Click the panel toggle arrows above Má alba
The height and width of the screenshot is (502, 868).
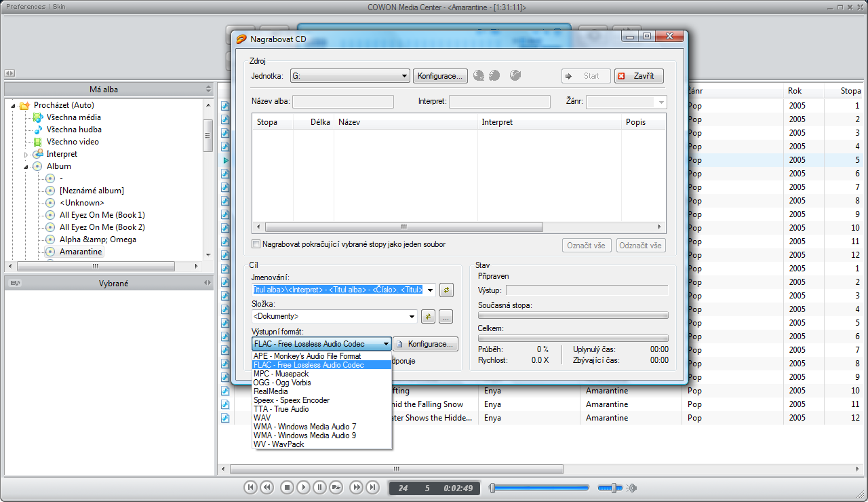[9, 73]
